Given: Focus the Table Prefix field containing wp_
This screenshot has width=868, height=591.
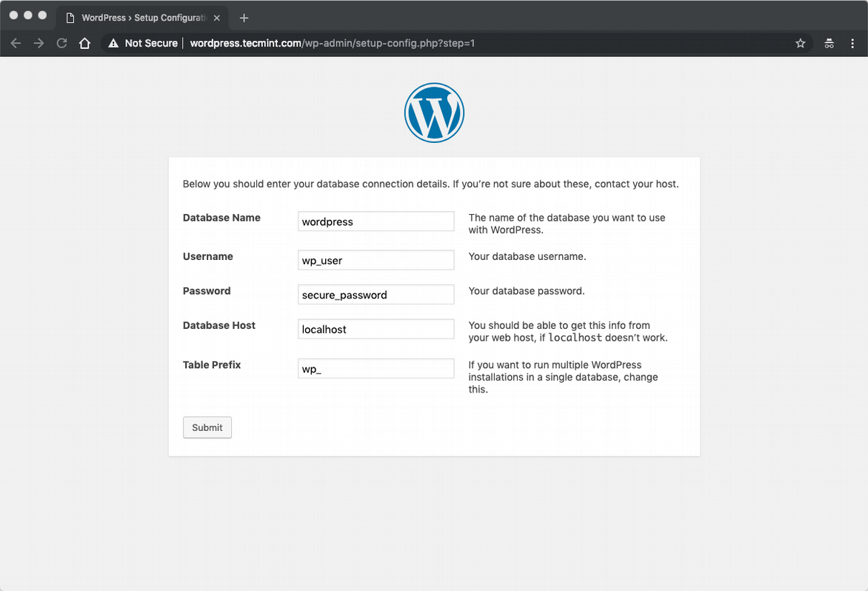Looking at the screenshot, I should [376, 369].
